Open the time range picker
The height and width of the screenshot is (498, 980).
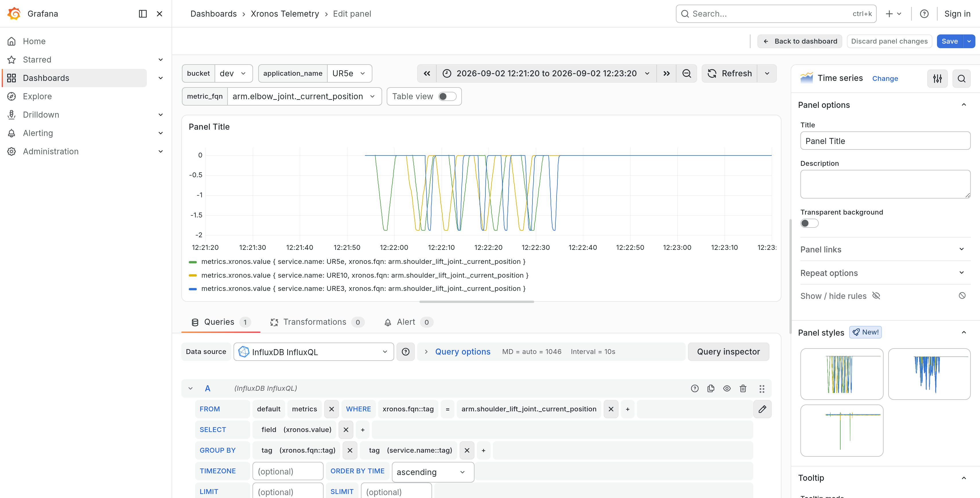546,73
